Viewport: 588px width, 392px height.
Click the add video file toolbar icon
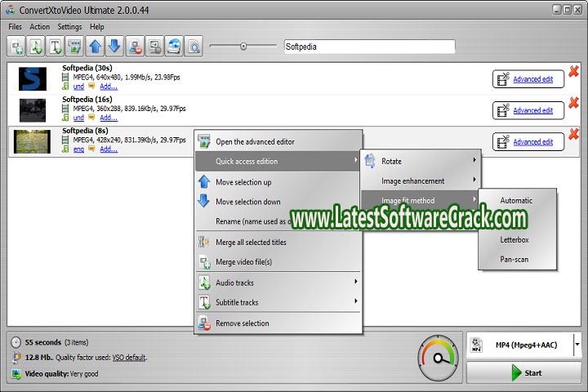(16, 47)
